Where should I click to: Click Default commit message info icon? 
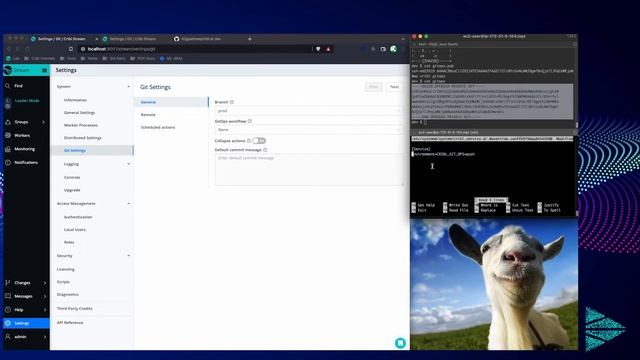265,150
